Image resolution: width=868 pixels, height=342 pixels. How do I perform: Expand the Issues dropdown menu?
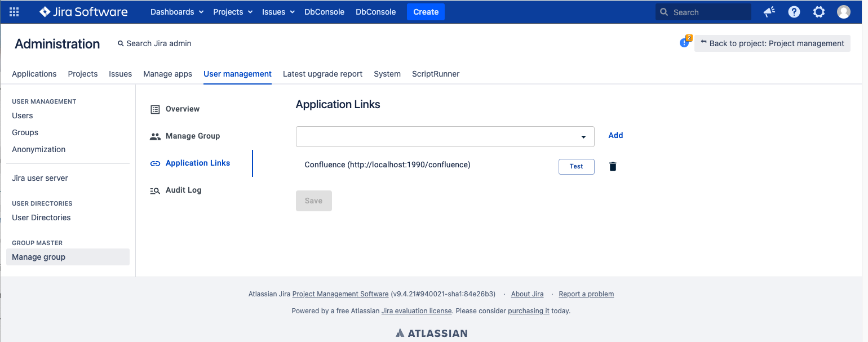[x=278, y=12]
